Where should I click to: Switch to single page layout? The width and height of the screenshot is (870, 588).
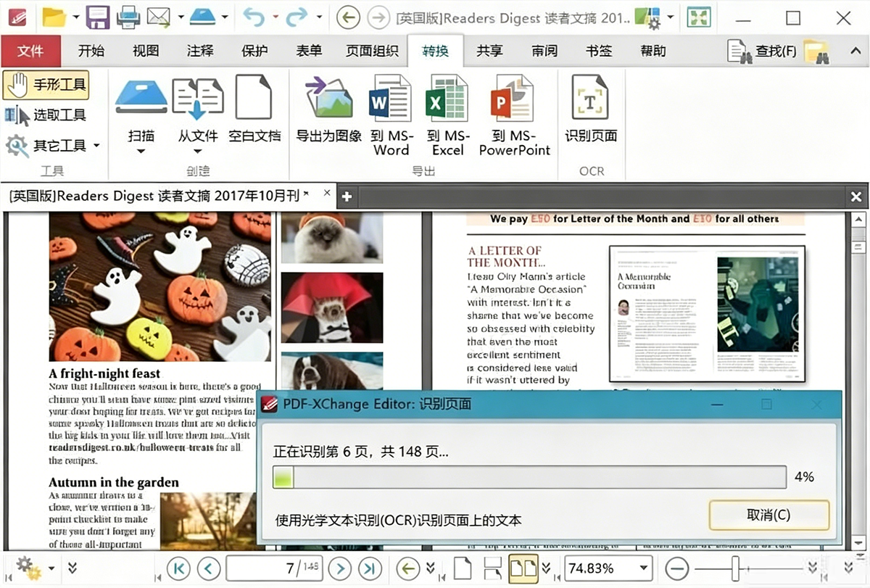pyautogui.click(x=463, y=568)
